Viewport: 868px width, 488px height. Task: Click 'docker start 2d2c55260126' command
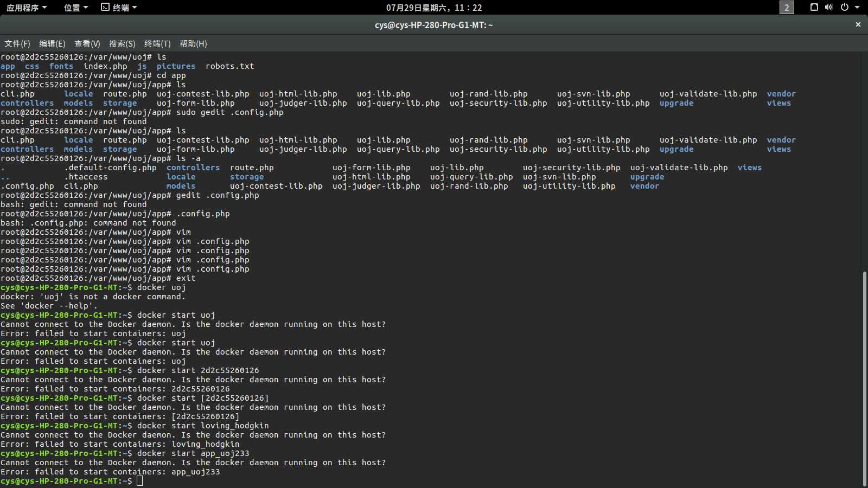coord(198,370)
